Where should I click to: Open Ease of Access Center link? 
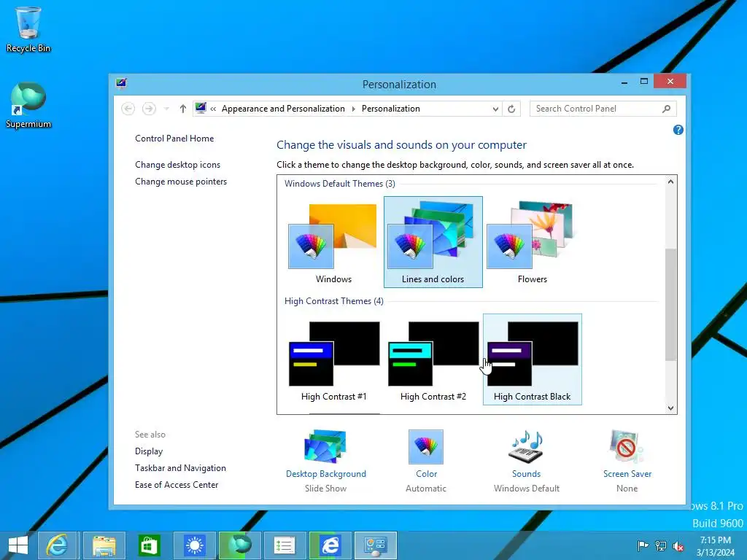pyautogui.click(x=177, y=485)
